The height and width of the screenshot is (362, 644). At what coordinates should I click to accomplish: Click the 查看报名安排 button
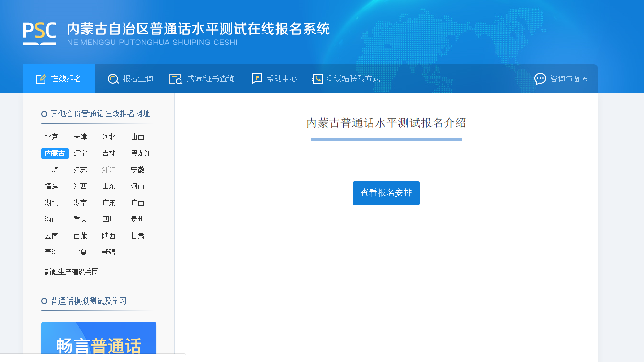[386, 193]
